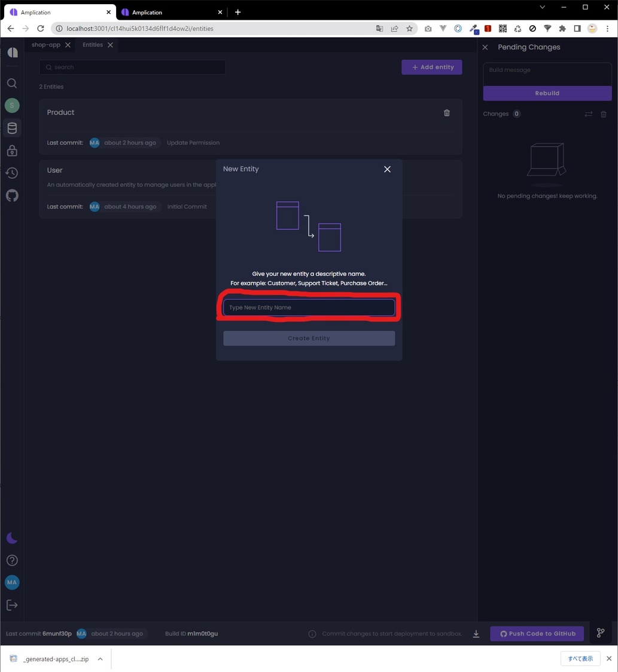Click the log out icon in sidebar
This screenshot has width=618, height=672.
[x=12, y=605]
